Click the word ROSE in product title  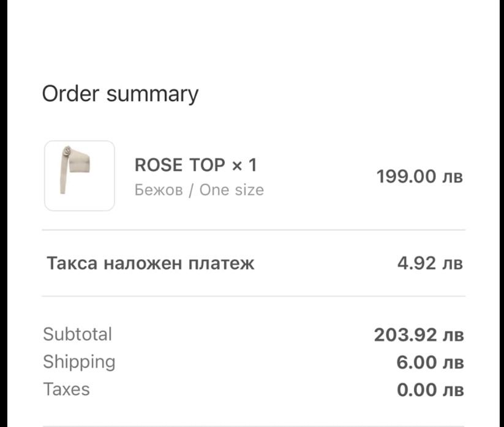(x=159, y=165)
